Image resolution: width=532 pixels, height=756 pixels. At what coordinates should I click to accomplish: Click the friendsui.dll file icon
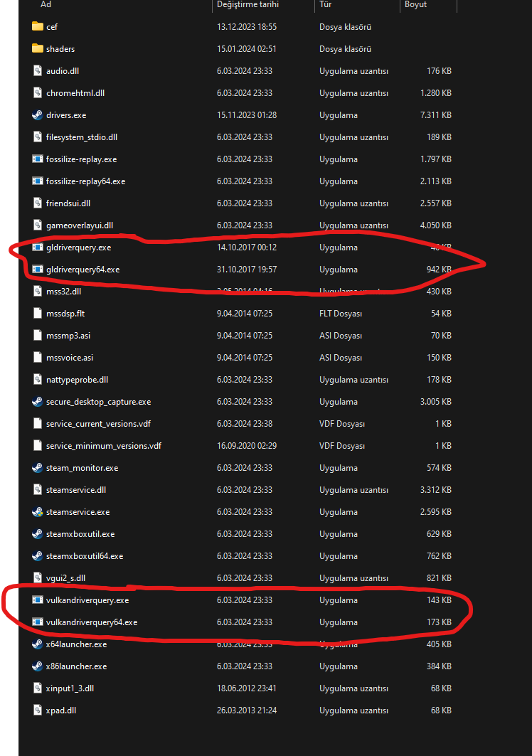click(38, 203)
